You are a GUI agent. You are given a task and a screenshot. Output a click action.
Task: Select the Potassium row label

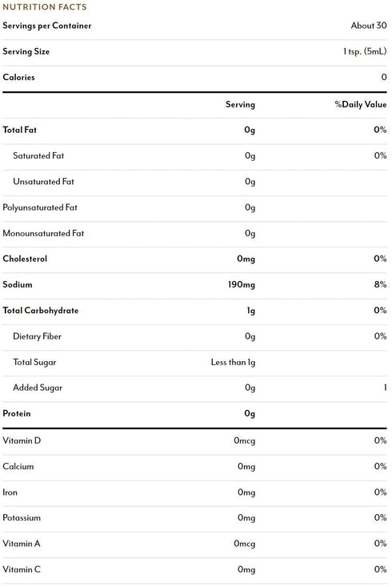pos(22,518)
